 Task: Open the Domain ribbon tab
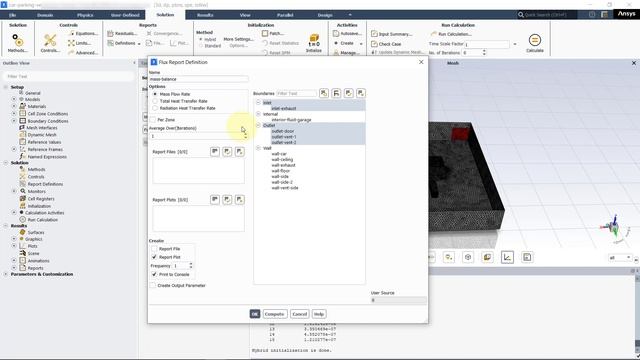[45, 15]
